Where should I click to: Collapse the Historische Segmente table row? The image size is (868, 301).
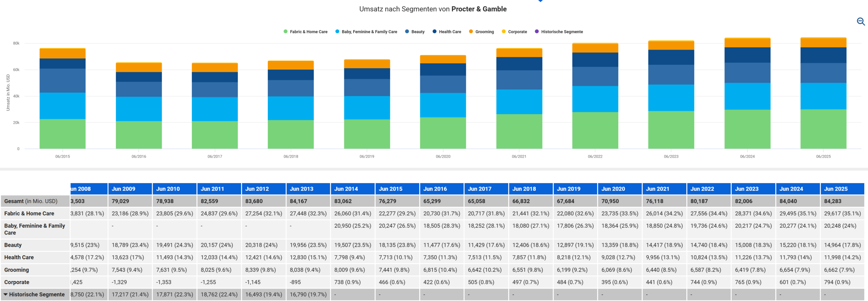tap(6, 294)
